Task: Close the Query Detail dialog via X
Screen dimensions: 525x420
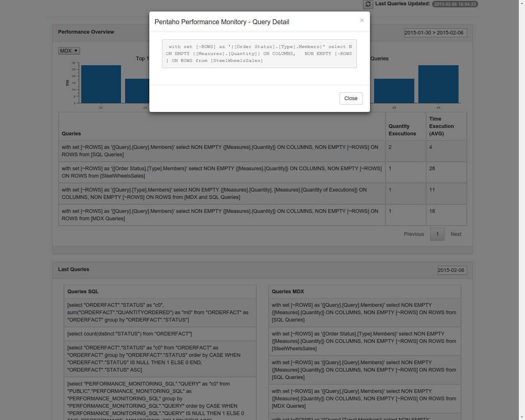Action: (362, 20)
